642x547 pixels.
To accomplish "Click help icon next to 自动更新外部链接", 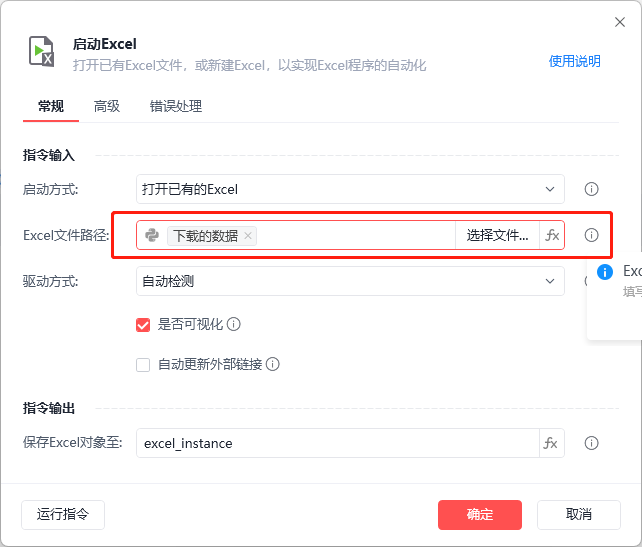I will click(x=272, y=365).
